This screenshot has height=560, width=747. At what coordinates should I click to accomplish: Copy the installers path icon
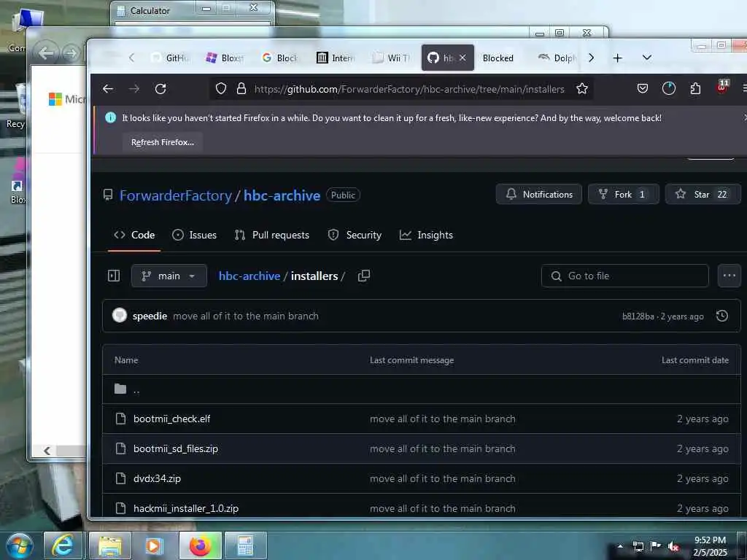[x=364, y=276]
